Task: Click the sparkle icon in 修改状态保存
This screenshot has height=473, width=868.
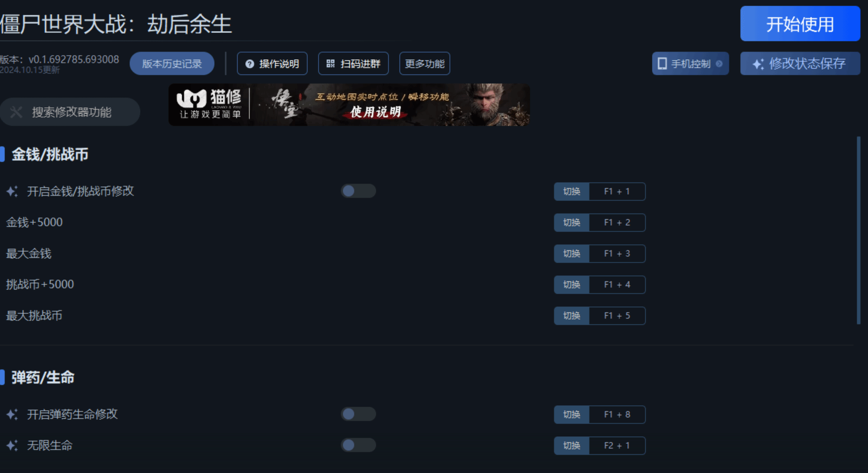Action: point(758,64)
